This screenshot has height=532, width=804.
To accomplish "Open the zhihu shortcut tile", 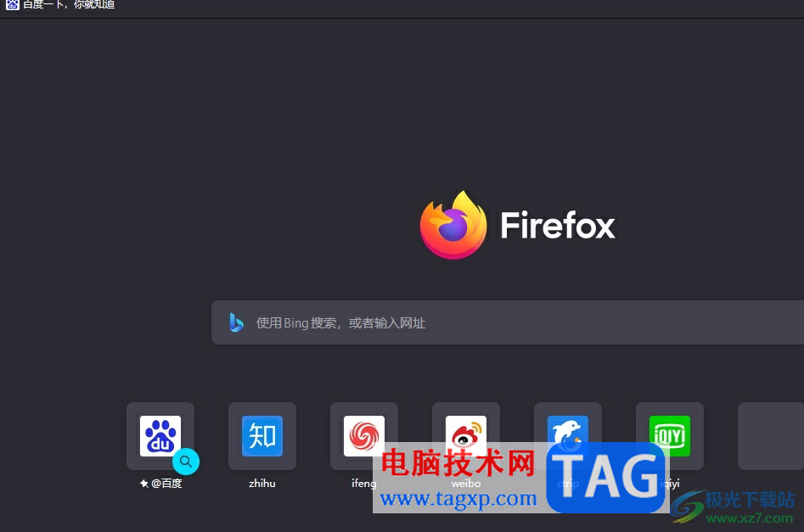I will point(262,435).
